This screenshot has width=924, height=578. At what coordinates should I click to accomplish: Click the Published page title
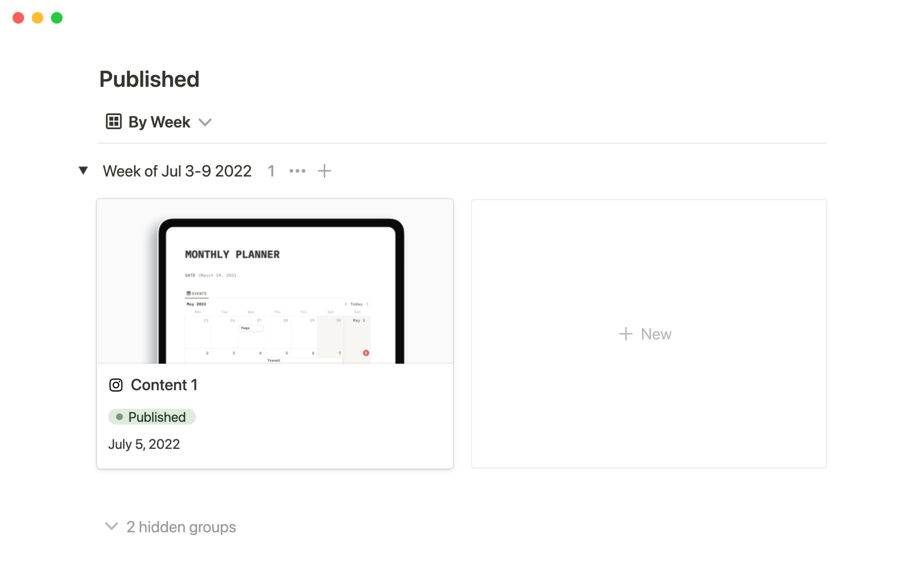click(x=149, y=79)
